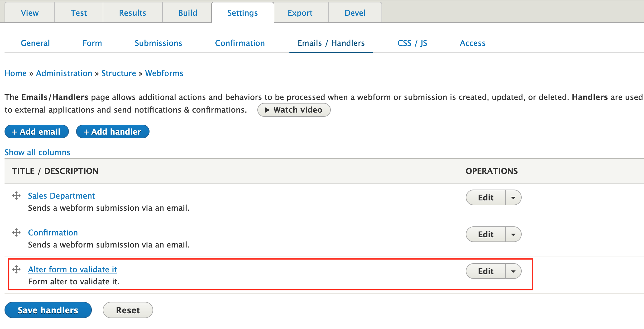The image size is (644, 329).
Task: Go to CSS / JS settings subtab
Action: click(412, 43)
